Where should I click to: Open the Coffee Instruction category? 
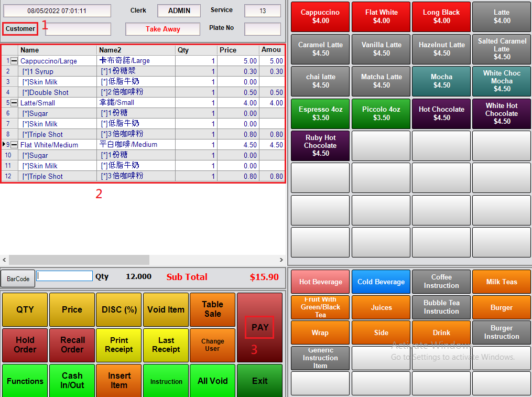click(x=441, y=282)
